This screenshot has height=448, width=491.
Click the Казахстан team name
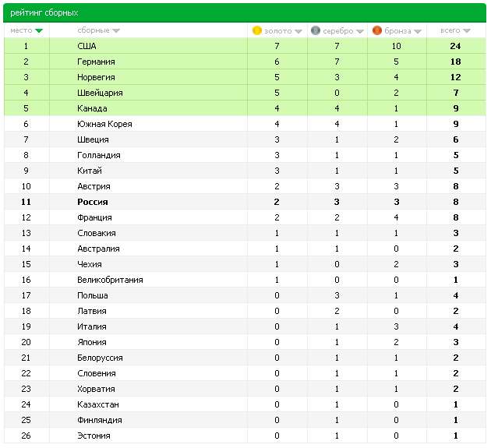point(98,404)
